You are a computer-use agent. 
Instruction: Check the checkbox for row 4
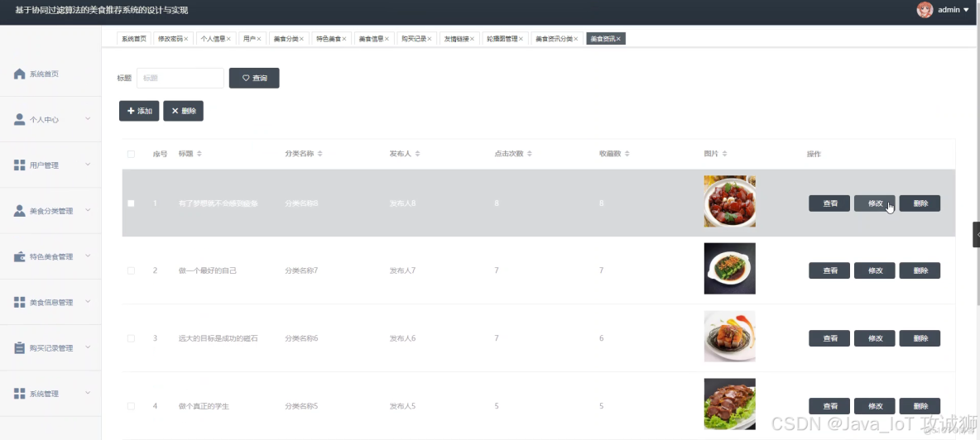tap(131, 405)
